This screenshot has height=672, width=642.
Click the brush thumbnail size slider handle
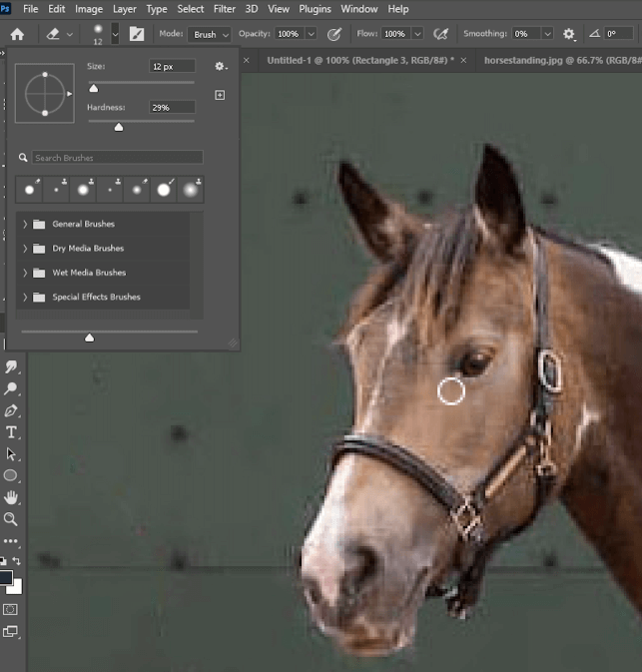point(89,337)
